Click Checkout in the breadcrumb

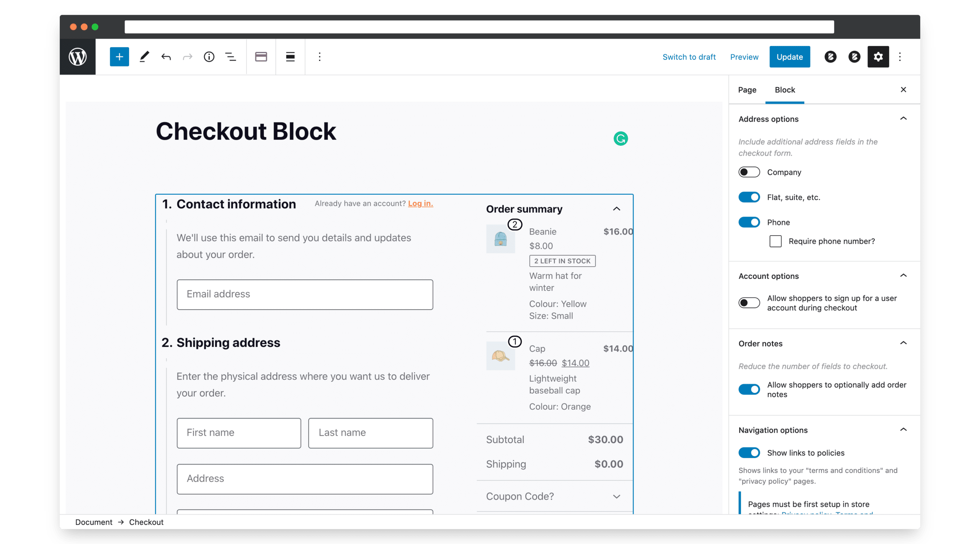click(x=146, y=522)
